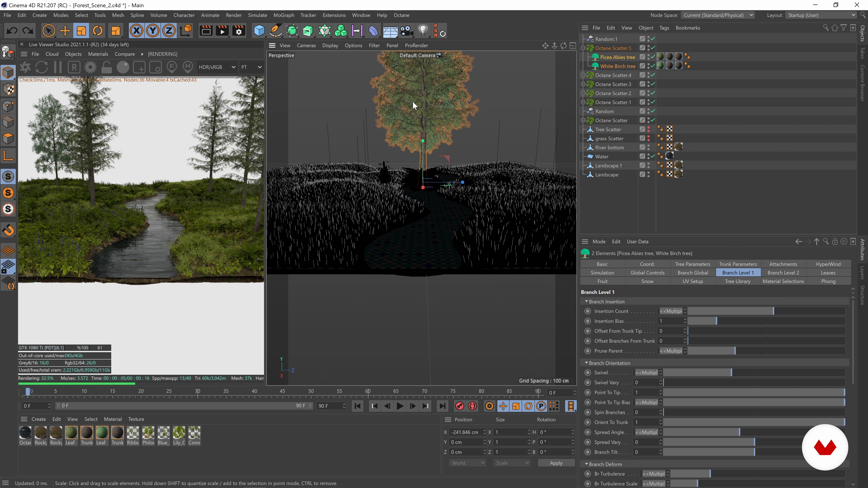Open PT kernel dropdown
The width and height of the screenshot is (868, 488).
[251, 67]
